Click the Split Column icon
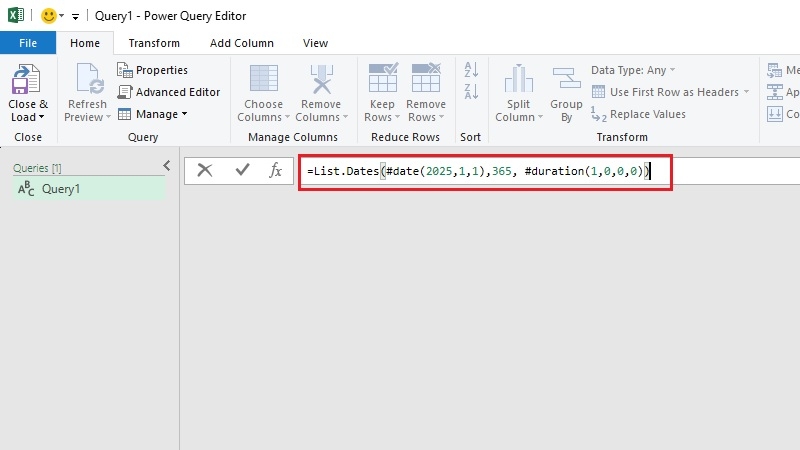This screenshot has height=450, width=800. coord(518,79)
